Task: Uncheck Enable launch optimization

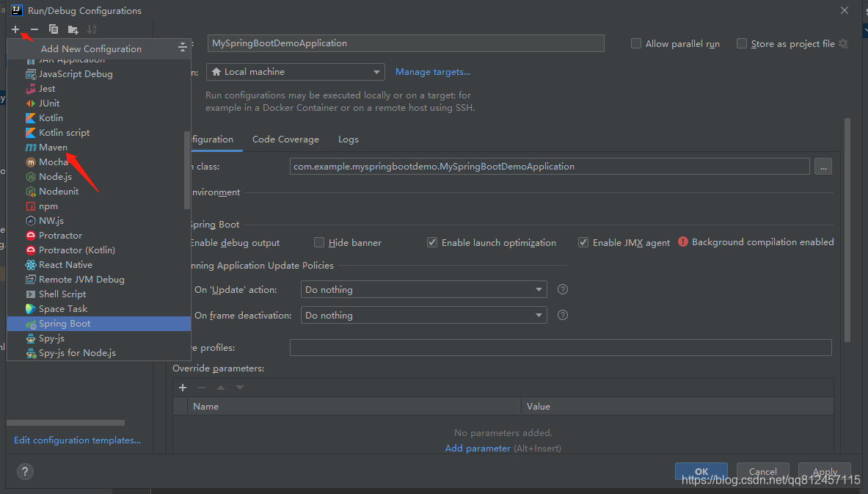Action: pyautogui.click(x=431, y=242)
